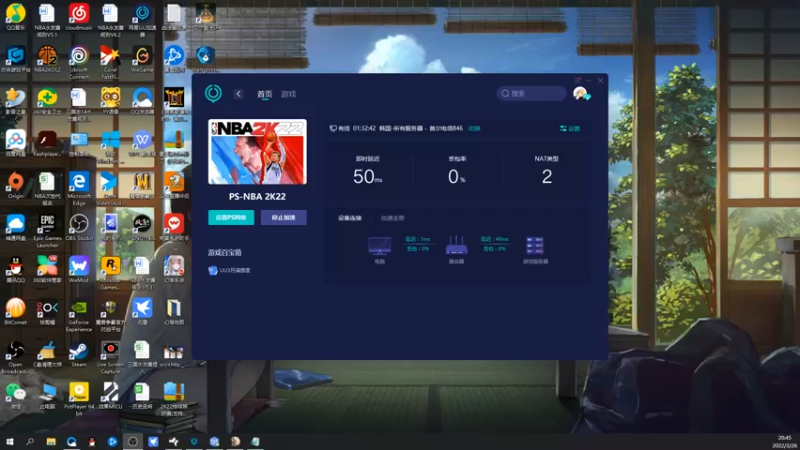The width and height of the screenshot is (800, 450).
Task: Open Origin desktop shortcut
Action: (x=15, y=185)
